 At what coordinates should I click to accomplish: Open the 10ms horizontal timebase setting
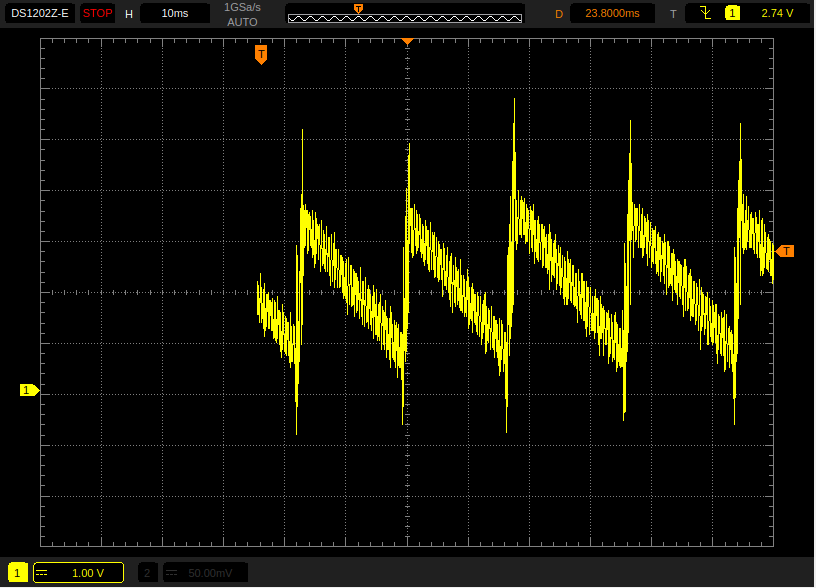coord(174,14)
